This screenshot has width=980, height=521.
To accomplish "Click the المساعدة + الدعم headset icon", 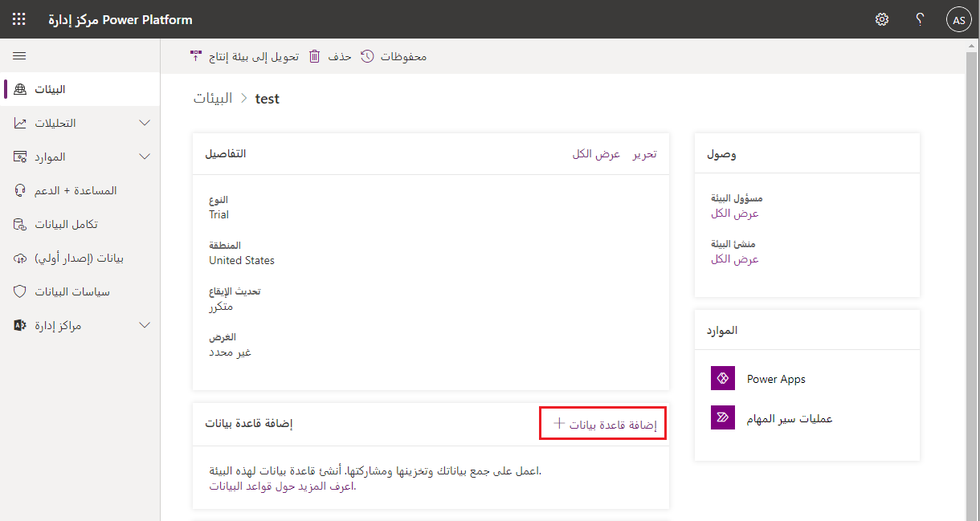I will [20, 190].
